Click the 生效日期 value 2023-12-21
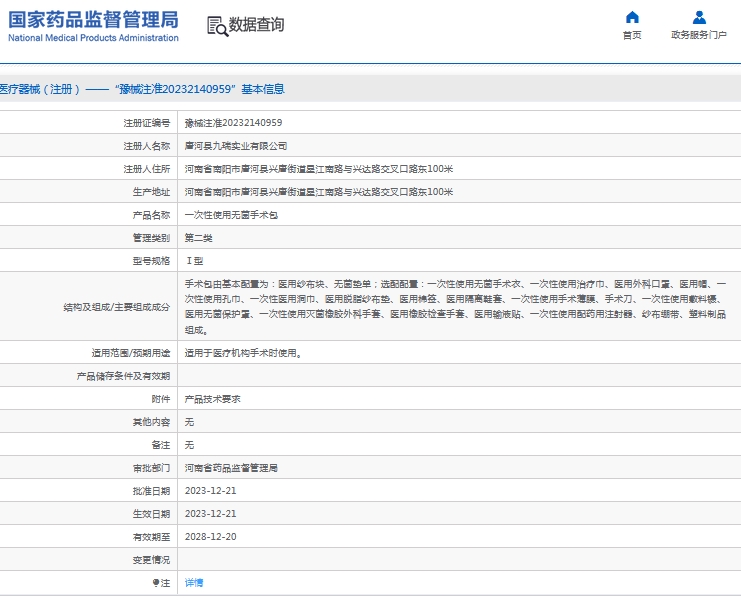 tap(210, 514)
